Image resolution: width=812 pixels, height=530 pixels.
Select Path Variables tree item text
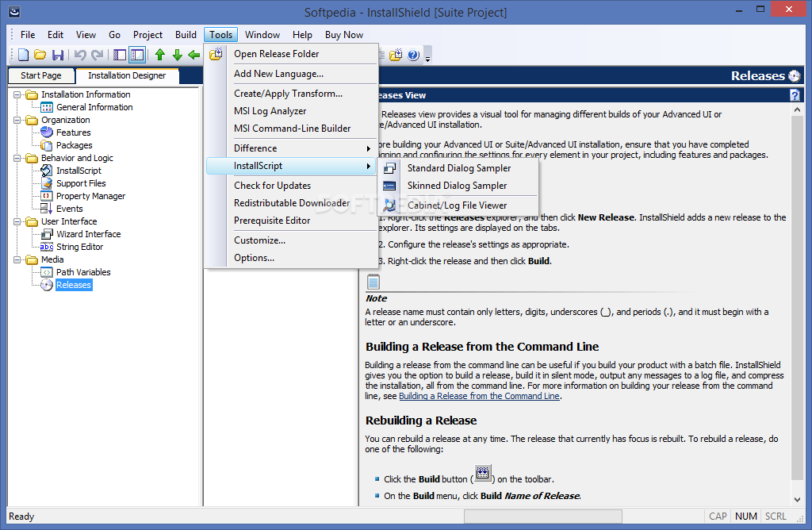click(x=83, y=272)
